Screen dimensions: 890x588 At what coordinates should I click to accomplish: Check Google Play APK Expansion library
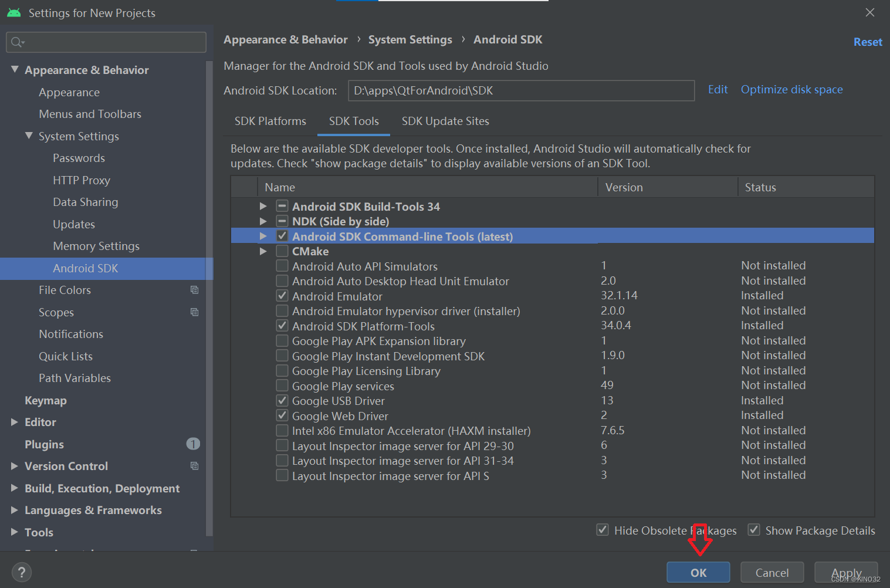(282, 341)
